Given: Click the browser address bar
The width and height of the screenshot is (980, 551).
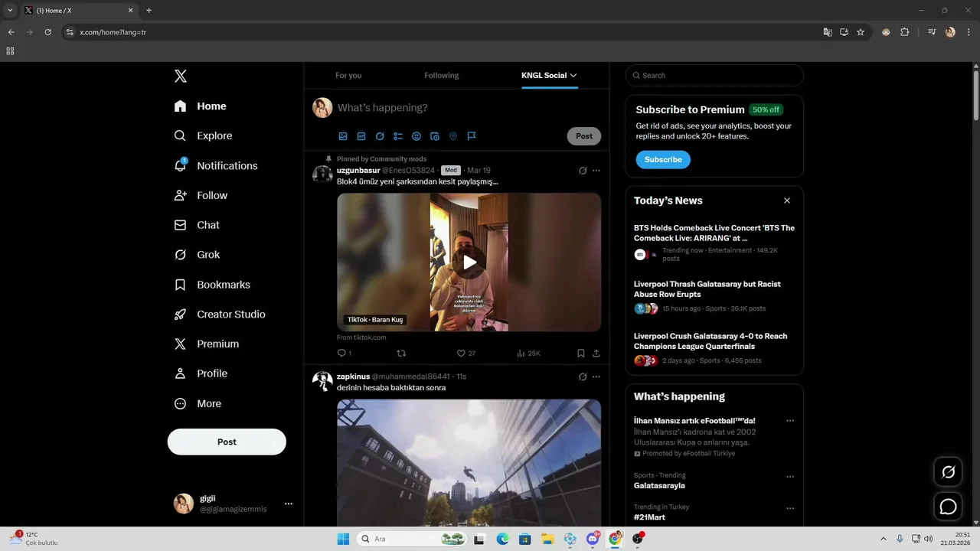Looking at the screenshot, I should [x=444, y=32].
